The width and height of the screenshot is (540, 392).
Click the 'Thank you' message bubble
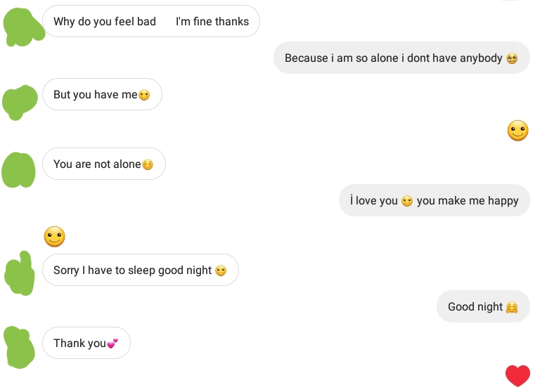pos(86,343)
